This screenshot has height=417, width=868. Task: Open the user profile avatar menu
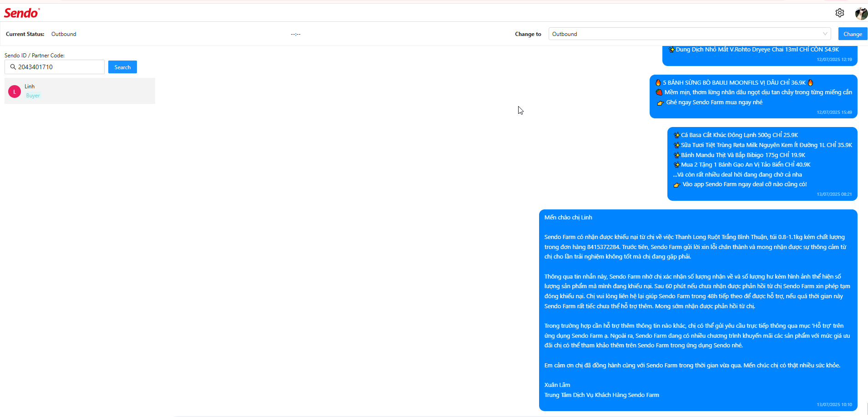tap(861, 13)
